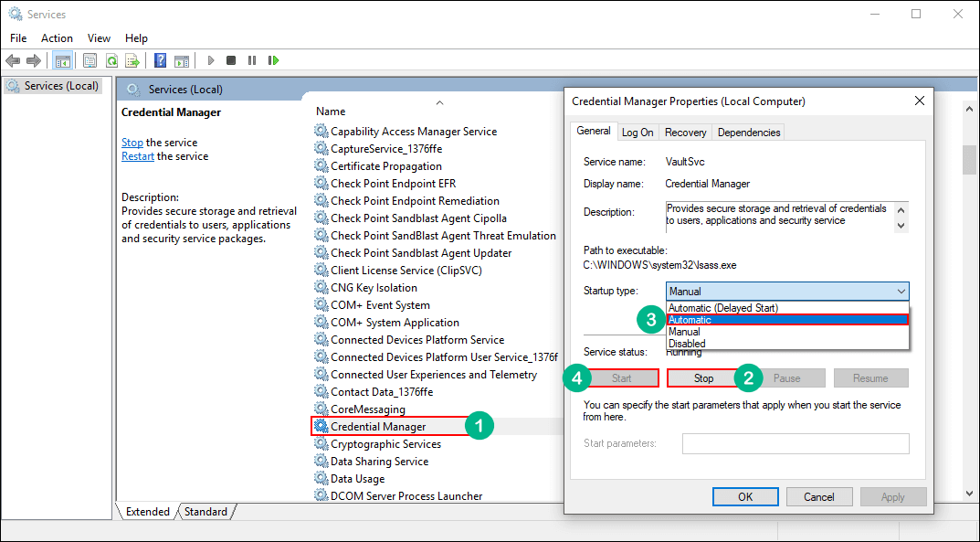This screenshot has height=542, width=980.
Task: Switch to the Log On tab
Action: pos(638,133)
